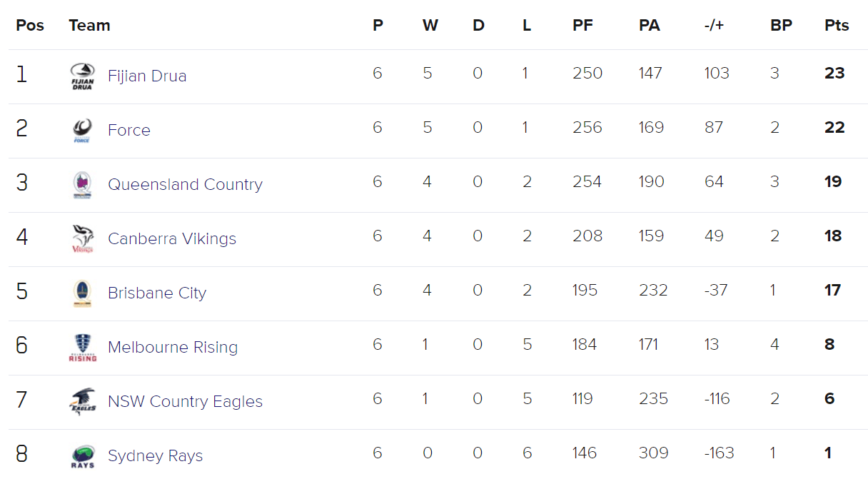
Task: Open the Brisbane City team link
Action: 157,293
